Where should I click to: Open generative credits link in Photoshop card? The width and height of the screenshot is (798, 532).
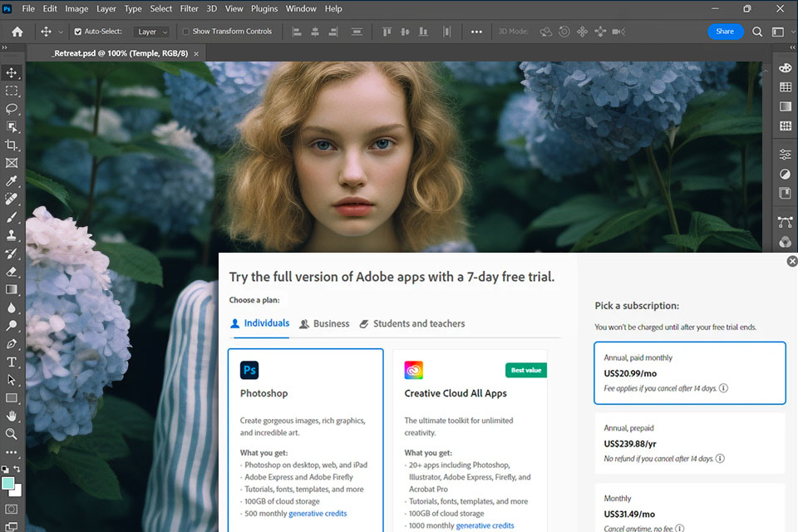pyautogui.click(x=318, y=513)
